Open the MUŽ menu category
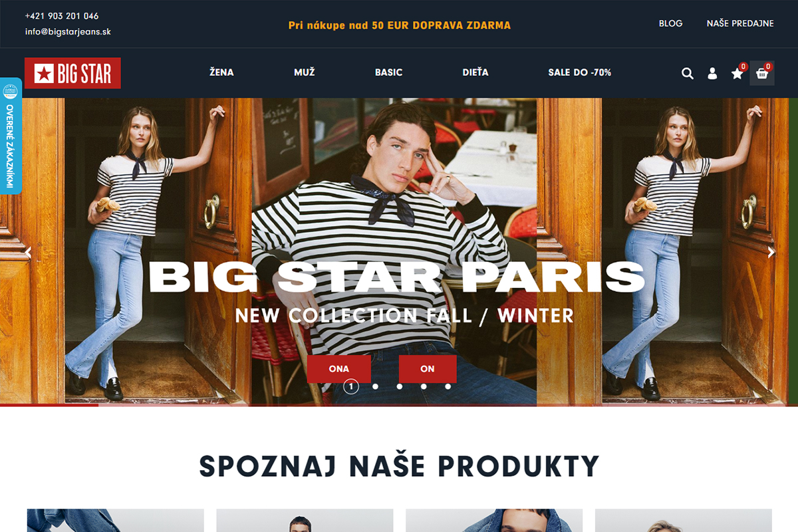798x532 pixels. coord(304,72)
